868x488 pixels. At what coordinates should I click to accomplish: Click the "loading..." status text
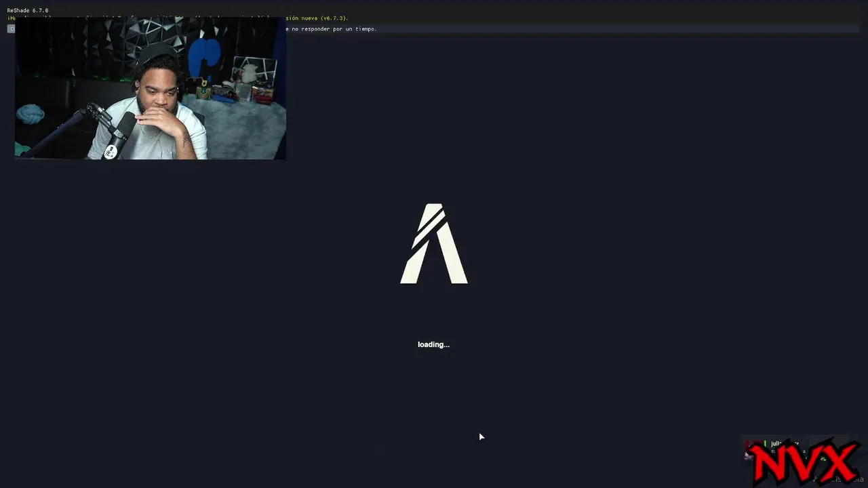[x=433, y=344]
